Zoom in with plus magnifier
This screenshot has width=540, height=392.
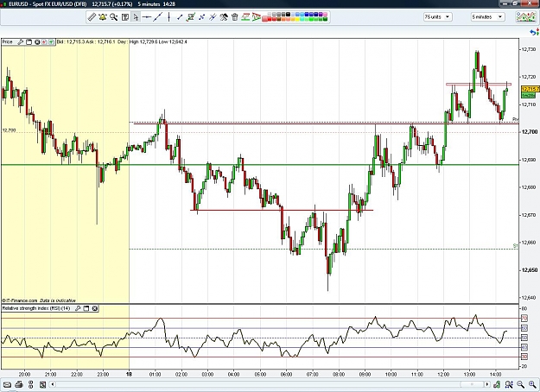click(532, 384)
